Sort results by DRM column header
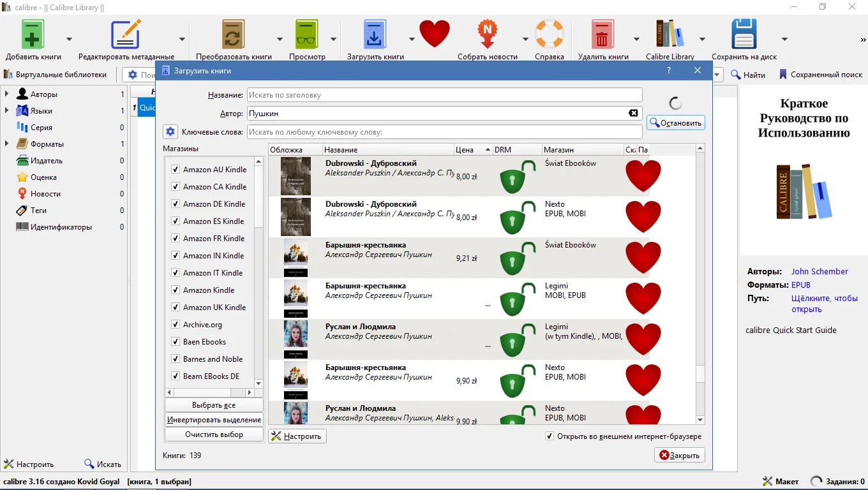This screenshot has width=868, height=490. click(517, 150)
